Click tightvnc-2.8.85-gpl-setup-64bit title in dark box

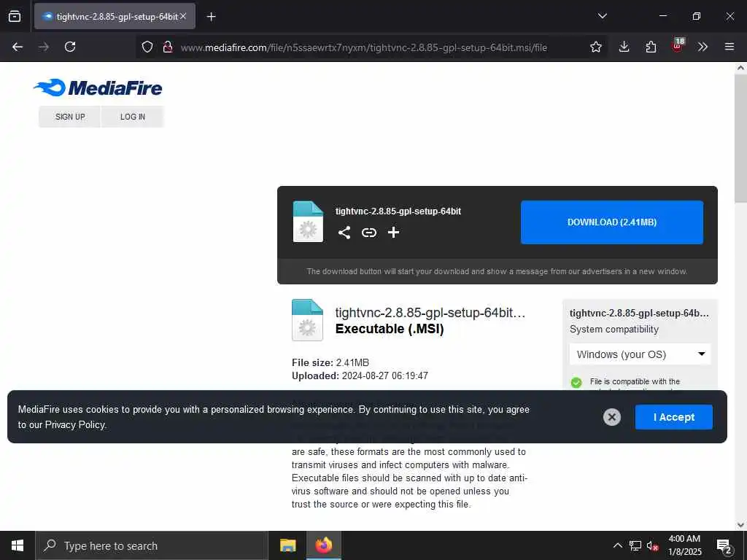pyautogui.click(x=398, y=211)
